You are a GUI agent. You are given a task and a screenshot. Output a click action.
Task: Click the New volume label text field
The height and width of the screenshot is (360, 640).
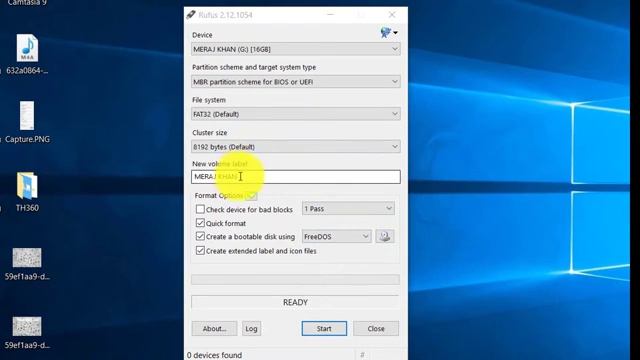coord(296,177)
